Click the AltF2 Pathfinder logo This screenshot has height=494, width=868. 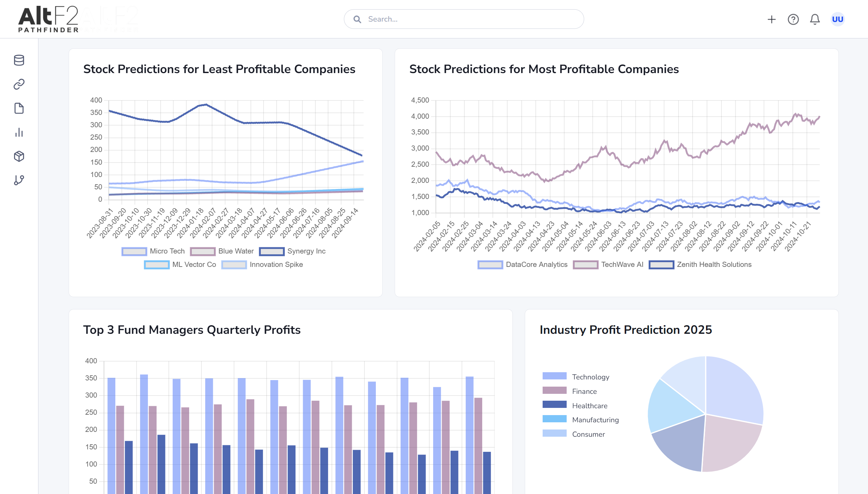(x=48, y=19)
